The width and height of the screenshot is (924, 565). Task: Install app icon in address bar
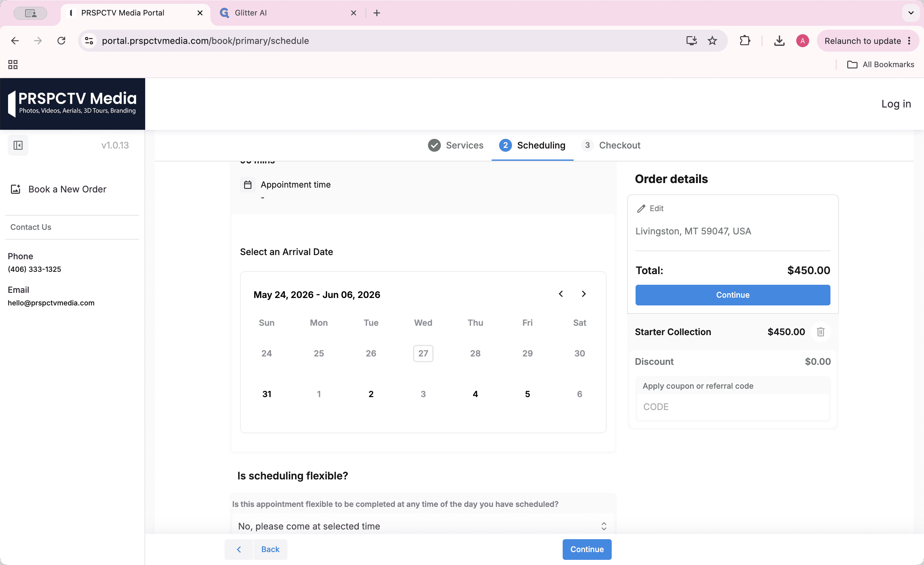pos(691,40)
